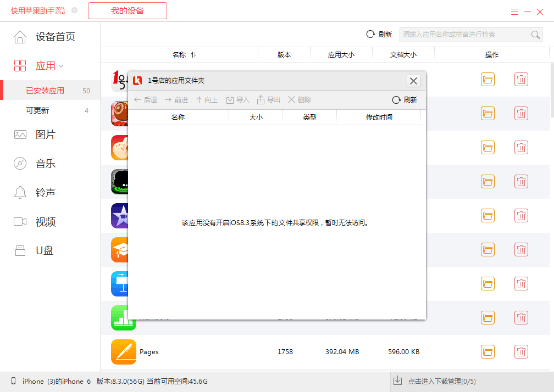This screenshot has width=554, height=392.
Task: Open the hamburger main menu icon
Action: pyautogui.click(x=514, y=12)
